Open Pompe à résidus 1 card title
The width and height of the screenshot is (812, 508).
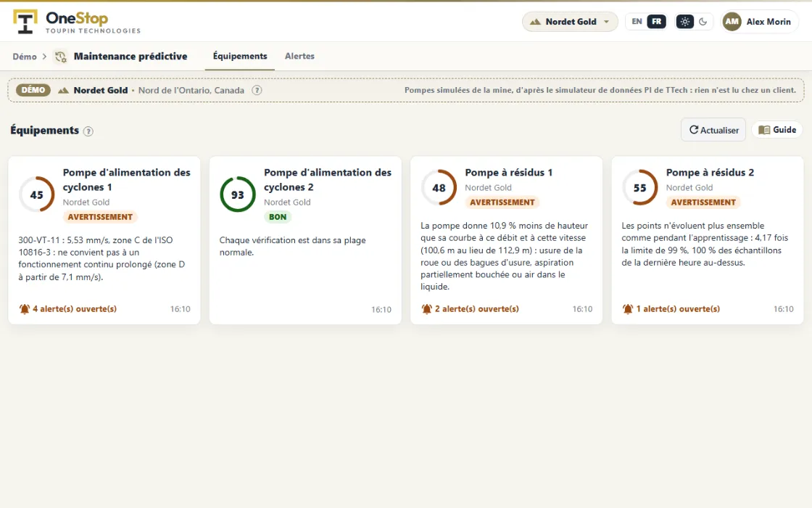tap(508, 172)
